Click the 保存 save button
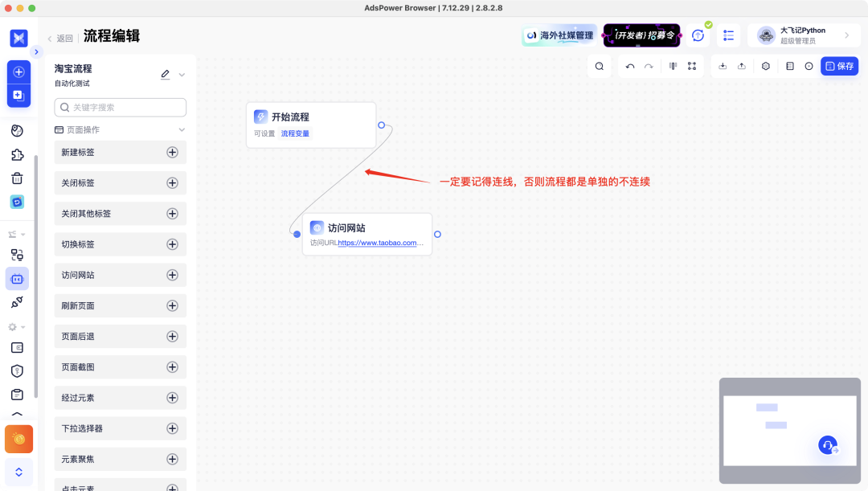Image resolution: width=868 pixels, height=491 pixels. [x=839, y=66]
